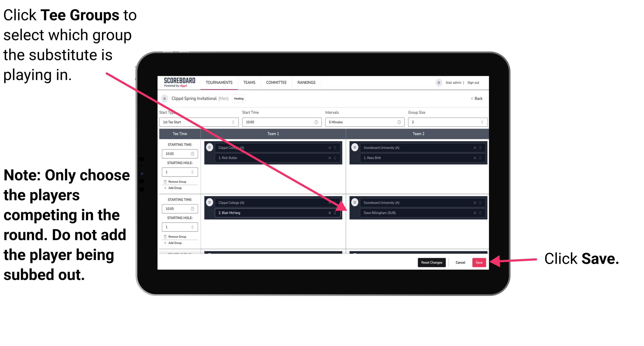Open the TOURNAMENTS menu tab

pos(218,83)
